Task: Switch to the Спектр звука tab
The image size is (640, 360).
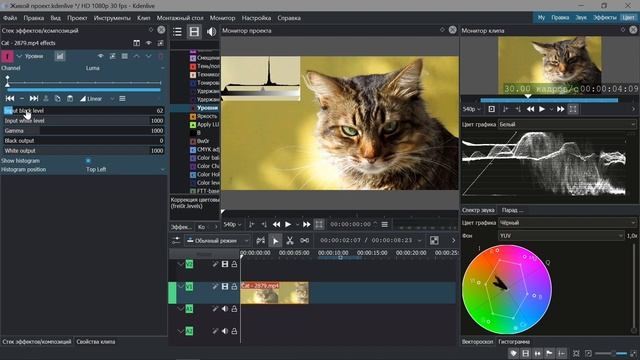Action: [478, 210]
